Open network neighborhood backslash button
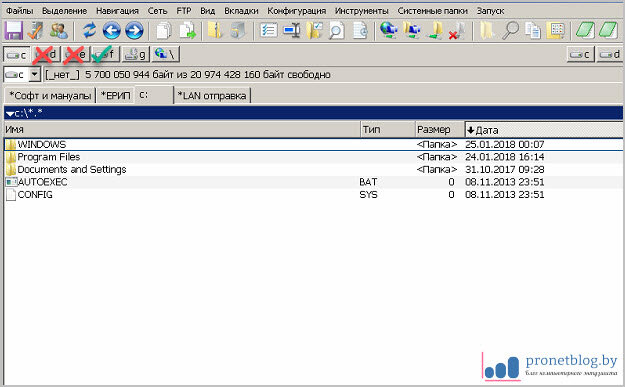Screen dimensions: 625x387 pyautogui.click(x=166, y=55)
